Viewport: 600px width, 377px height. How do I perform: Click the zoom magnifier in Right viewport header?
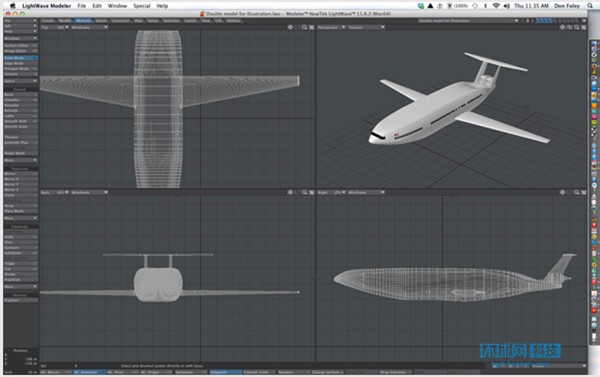576,192
